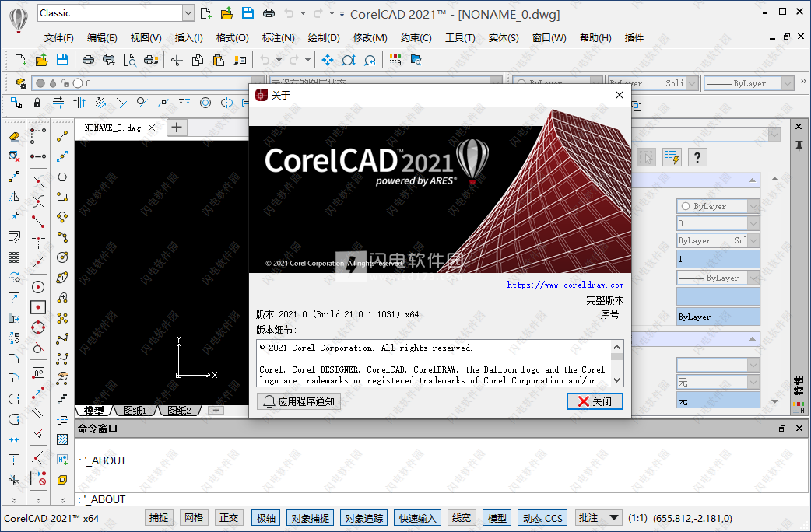Open the 视图(V) menu
This screenshot has width=811, height=532.
coord(146,38)
